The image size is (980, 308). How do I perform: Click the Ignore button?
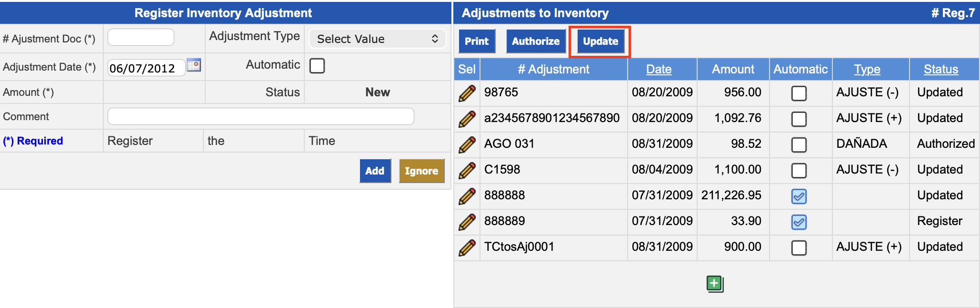click(x=421, y=171)
